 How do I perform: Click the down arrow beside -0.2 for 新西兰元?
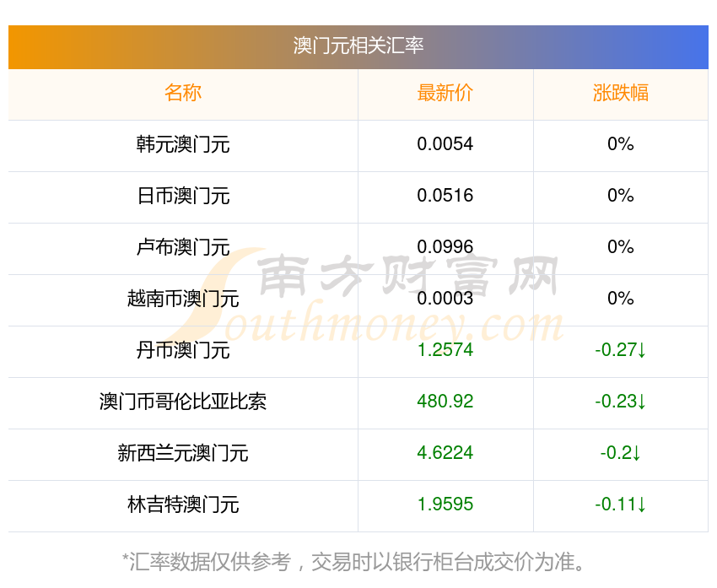(636, 453)
